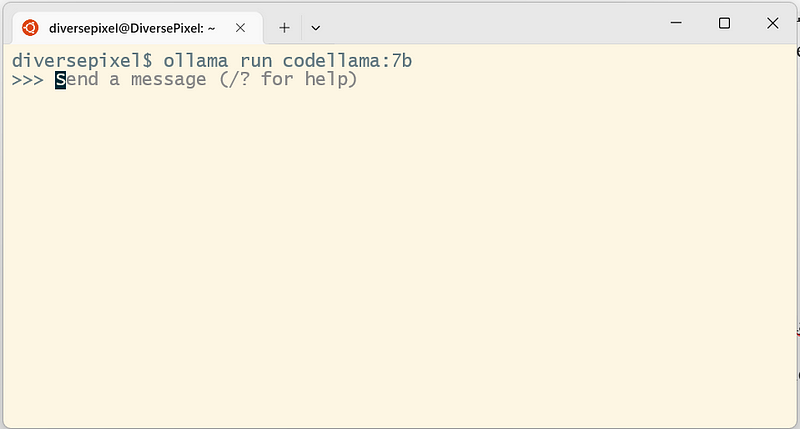Expand the terminal profiles dropdown chevron
Image resolution: width=800 pixels, height=429 pixels.
click(x=315, y=28)
